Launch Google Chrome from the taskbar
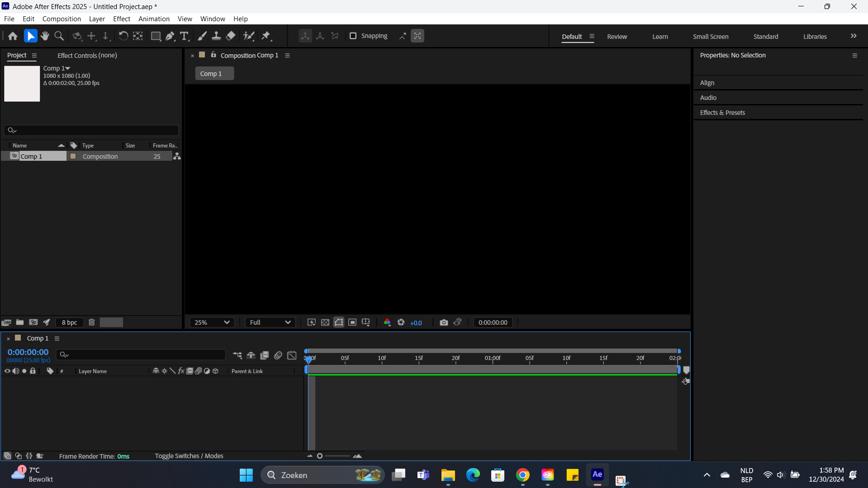The image size is (868, 488). point(522,475)
